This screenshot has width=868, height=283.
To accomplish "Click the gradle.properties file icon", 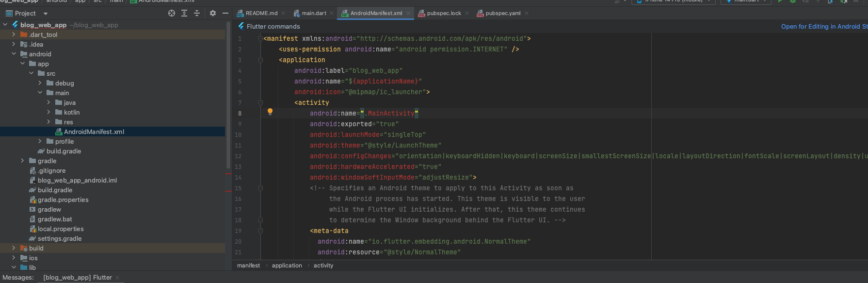I will click(33, 200).
